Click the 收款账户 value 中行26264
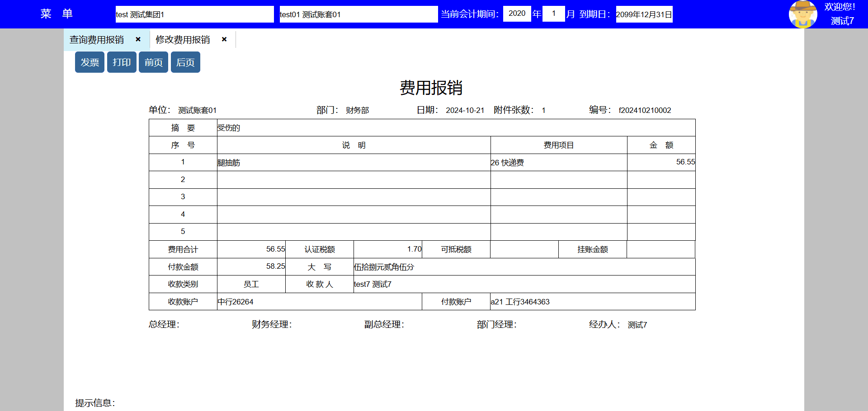Screen dimensions: 868x411 click(319, 302)
